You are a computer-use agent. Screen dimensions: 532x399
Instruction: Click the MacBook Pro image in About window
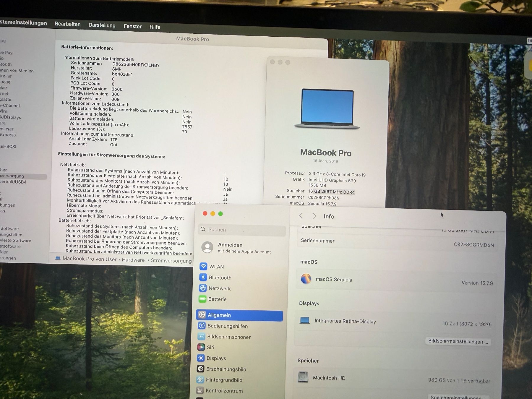pos(327,109)
